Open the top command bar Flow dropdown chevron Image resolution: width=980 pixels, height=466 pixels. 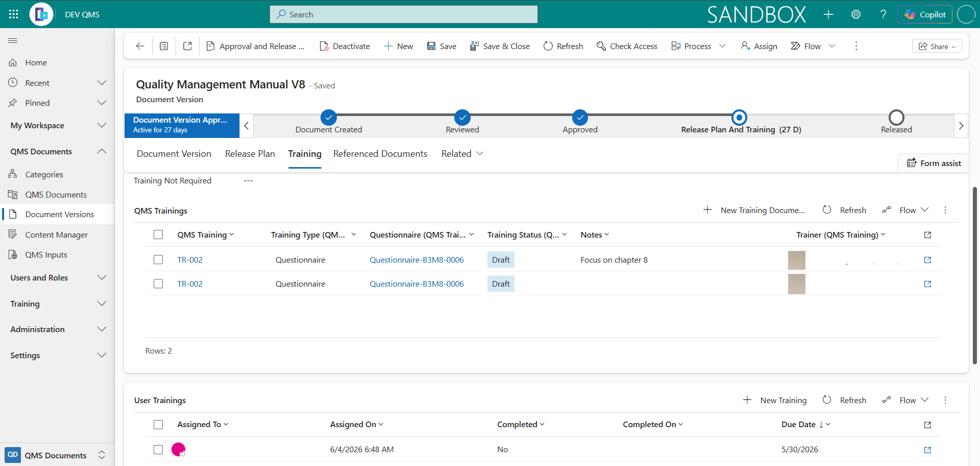click(x=832, y=46)
